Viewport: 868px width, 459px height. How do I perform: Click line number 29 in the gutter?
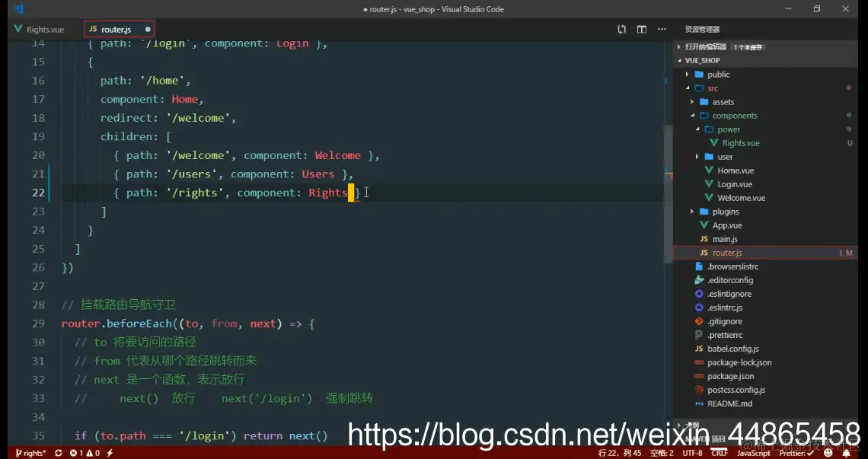(x=38, y=324)
